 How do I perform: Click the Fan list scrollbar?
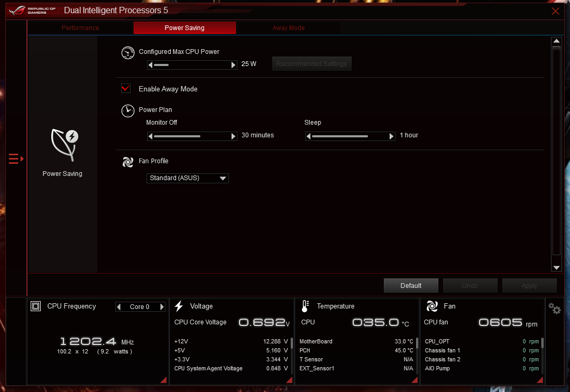543,356
